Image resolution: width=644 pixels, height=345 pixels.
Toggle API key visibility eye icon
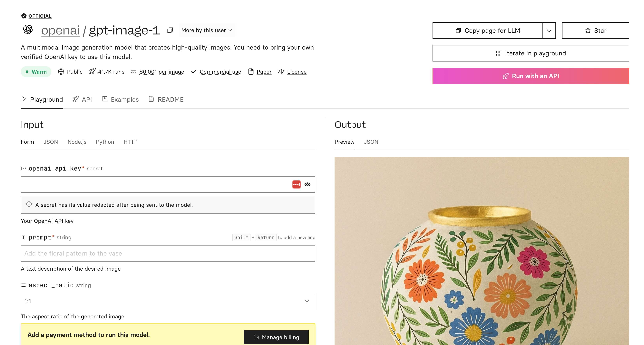(x=307, y=184)
